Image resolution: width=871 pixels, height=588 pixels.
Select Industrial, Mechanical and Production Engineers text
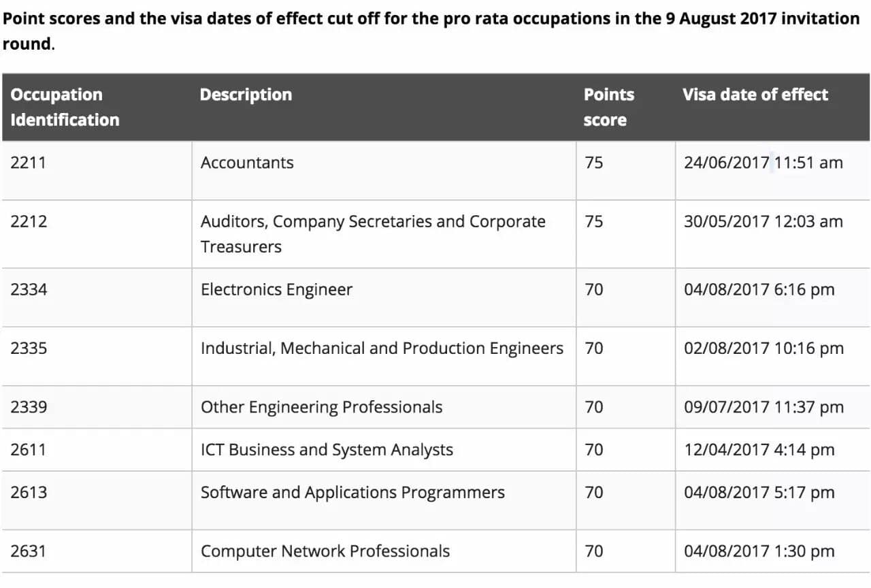click(382, 348)
